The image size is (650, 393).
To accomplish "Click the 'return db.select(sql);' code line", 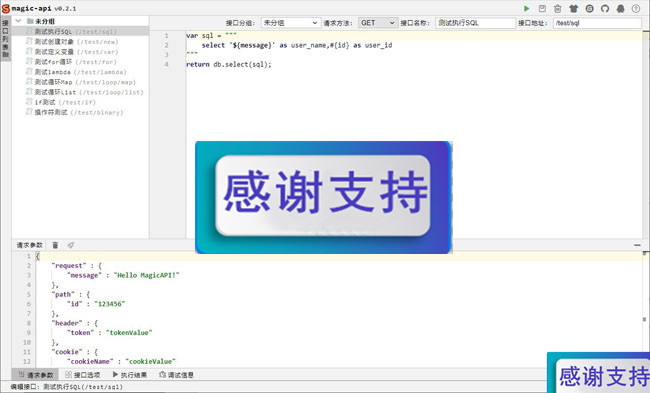I will pyautogui.click(x=229, y=64).
